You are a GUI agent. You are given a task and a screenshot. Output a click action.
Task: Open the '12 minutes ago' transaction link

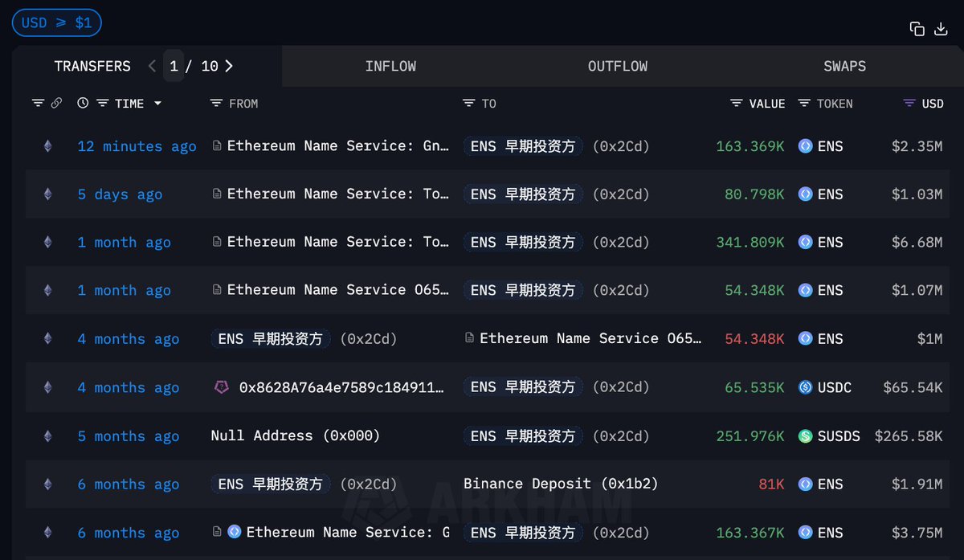coord(137,146)
